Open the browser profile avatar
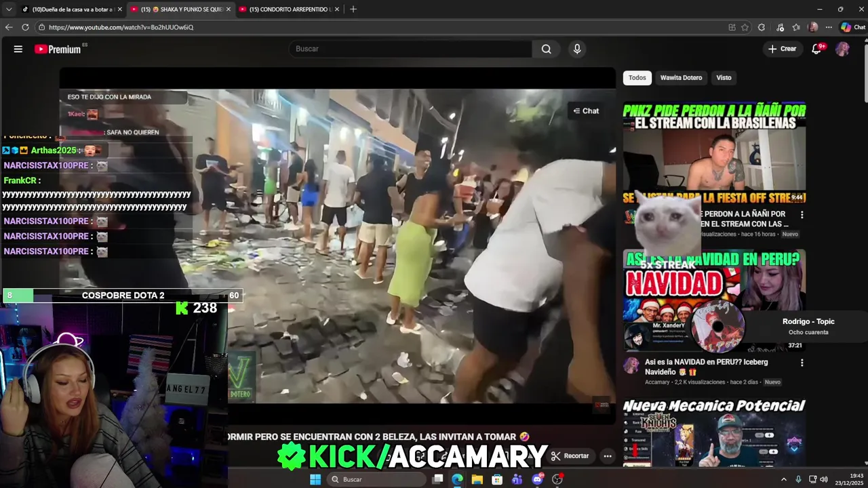Image resolution: width=868 pixels, height=488 pixels. (x=813, y=27)
